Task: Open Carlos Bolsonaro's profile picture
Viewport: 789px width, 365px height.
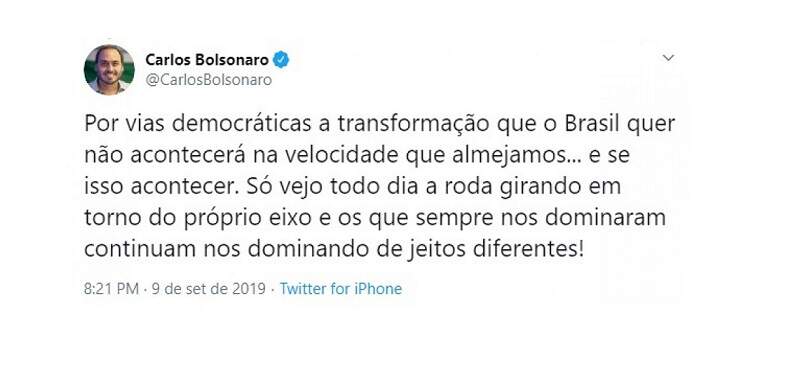Action: (109, 69)
